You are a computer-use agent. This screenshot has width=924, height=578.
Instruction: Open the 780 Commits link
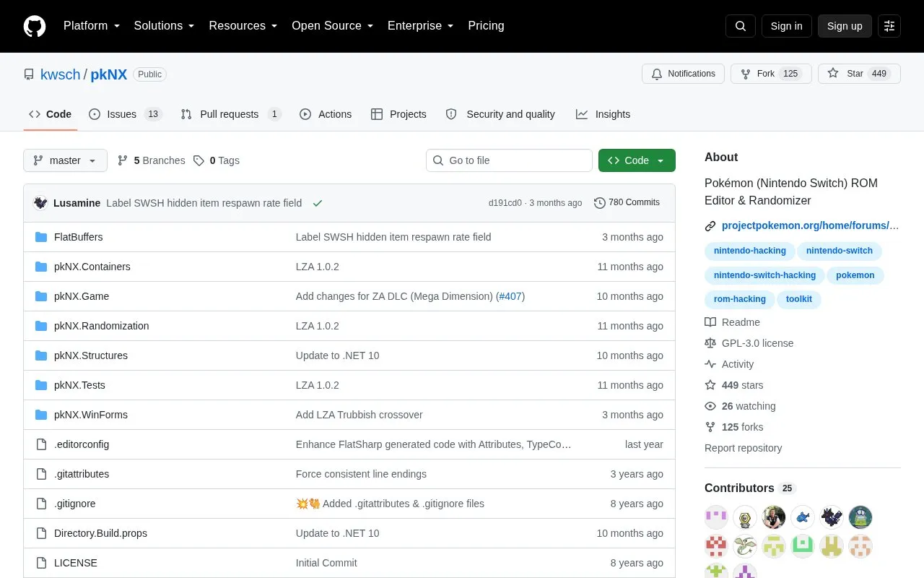(627, 202)
